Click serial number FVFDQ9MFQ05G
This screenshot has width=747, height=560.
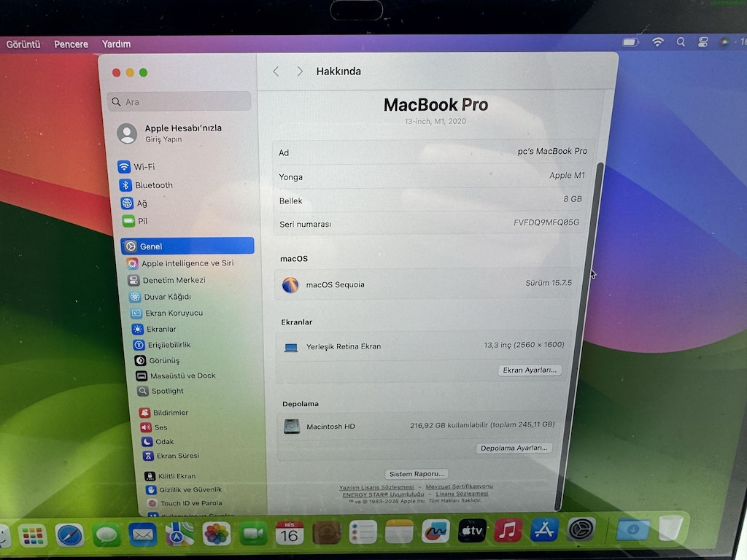pos(546,222)
